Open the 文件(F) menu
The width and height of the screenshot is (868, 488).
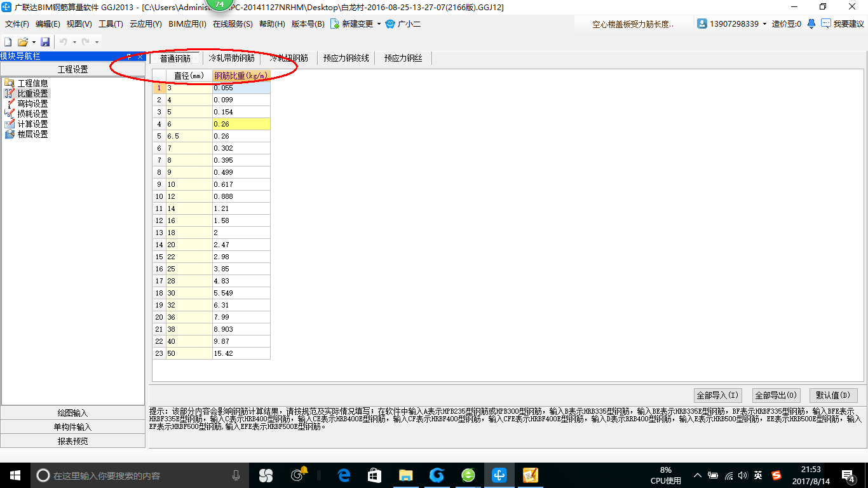17,24
